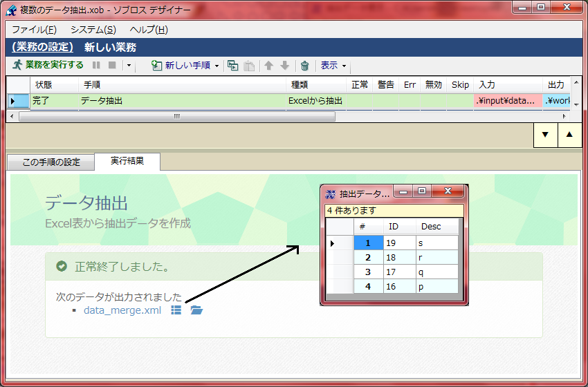Click the collapse panel down-triangle button
The width and height of the screenshot is (588, 387).
click(x=546, y=135)
